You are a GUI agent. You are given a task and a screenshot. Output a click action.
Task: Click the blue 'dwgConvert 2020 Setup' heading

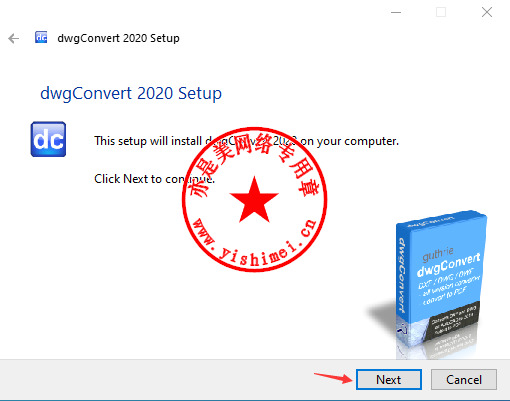coord(131,93)
